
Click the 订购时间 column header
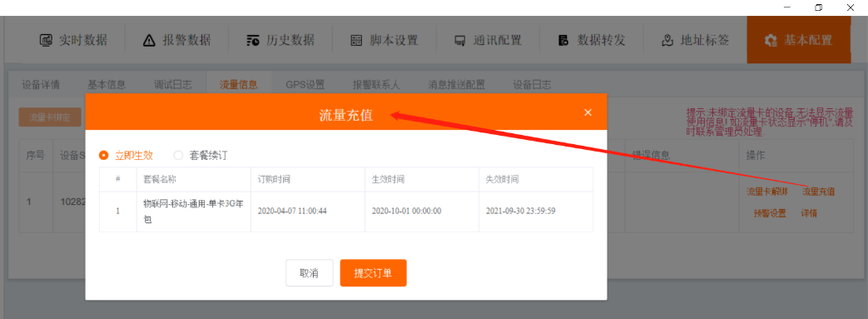(x=274, y=179)
